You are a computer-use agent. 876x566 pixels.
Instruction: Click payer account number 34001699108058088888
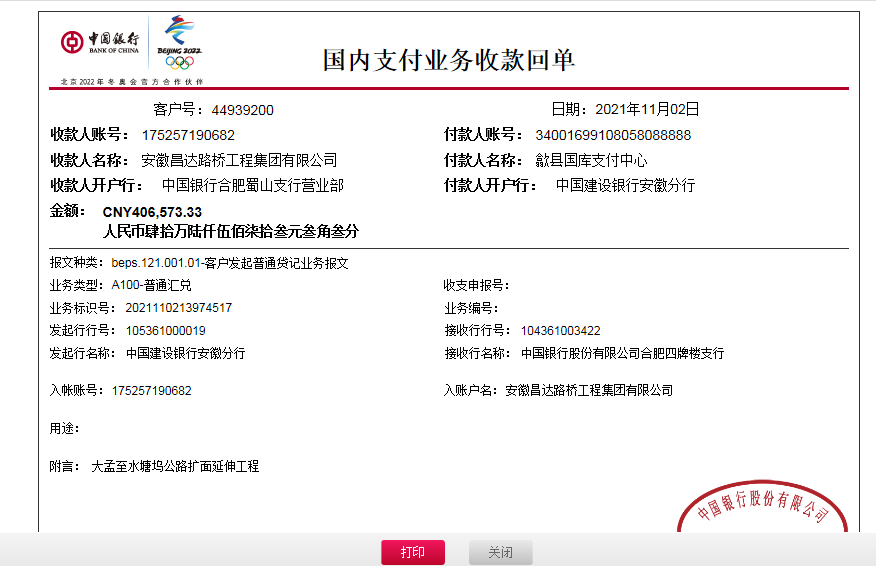tap(612, 135)
